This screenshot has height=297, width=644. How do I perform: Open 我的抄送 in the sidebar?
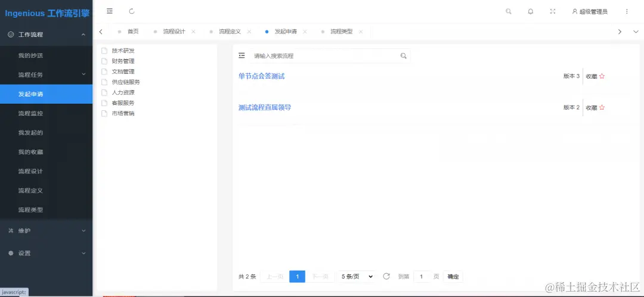46,55
